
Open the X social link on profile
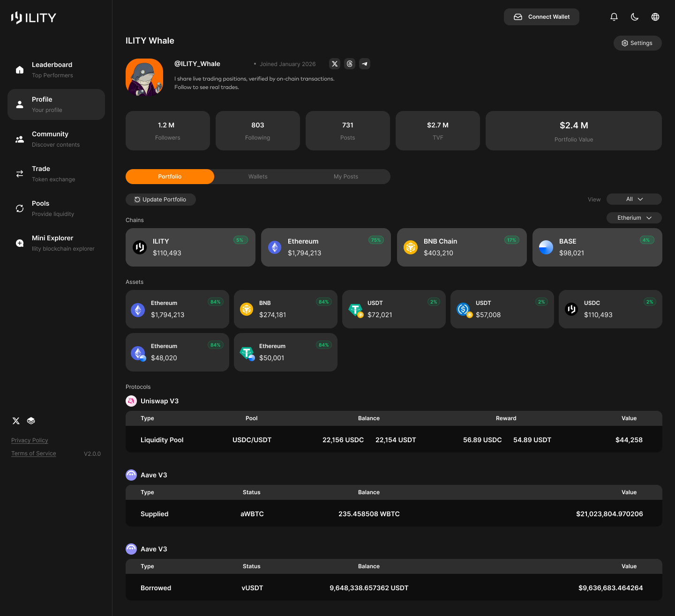(335, 64)
